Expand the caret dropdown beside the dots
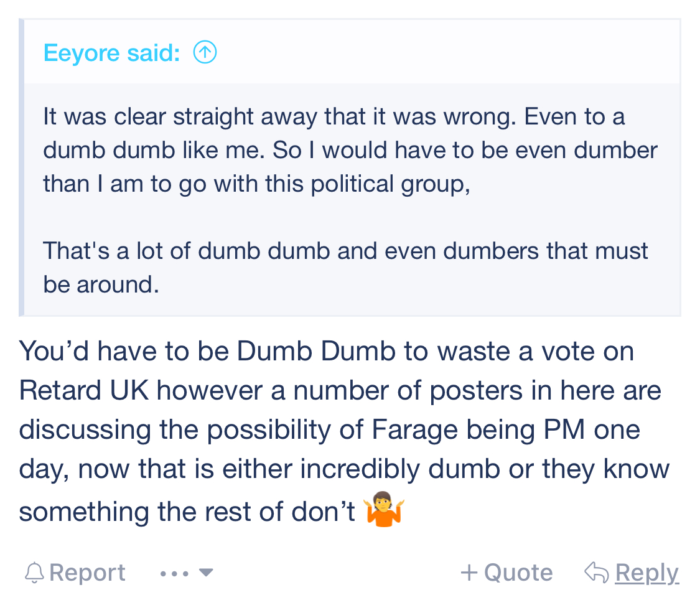700x595 pixels. click(x=206, y=572)
